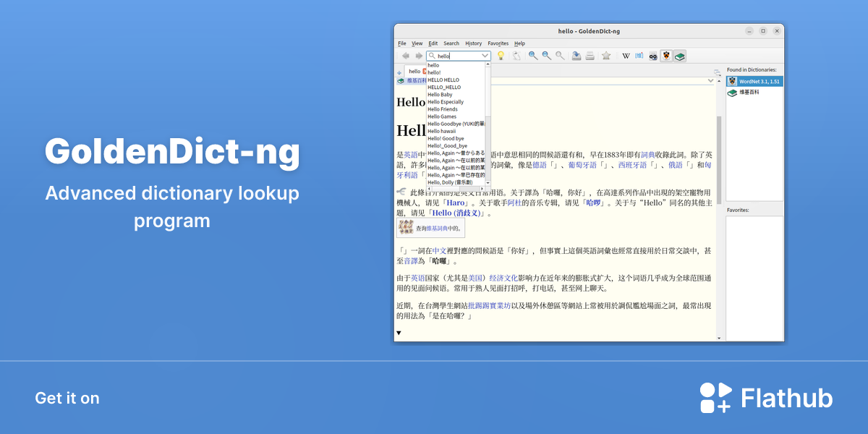Click the search magnifier in input box
Screen dimensions: 868x434
[x=432, y=56]
